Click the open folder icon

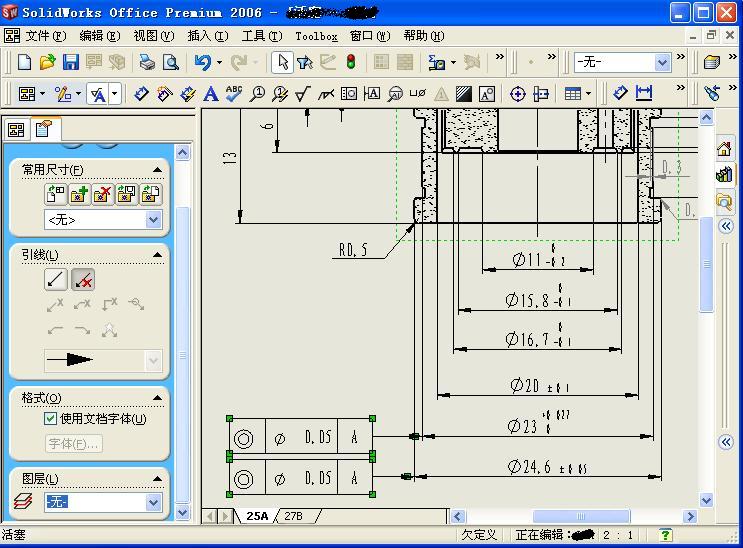coord(47,62)
